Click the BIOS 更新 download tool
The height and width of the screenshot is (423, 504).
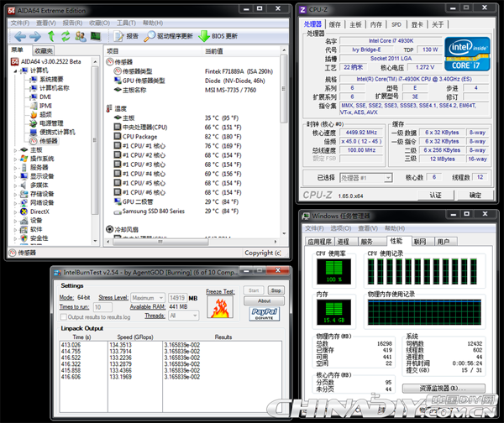(x=218, y=36)
